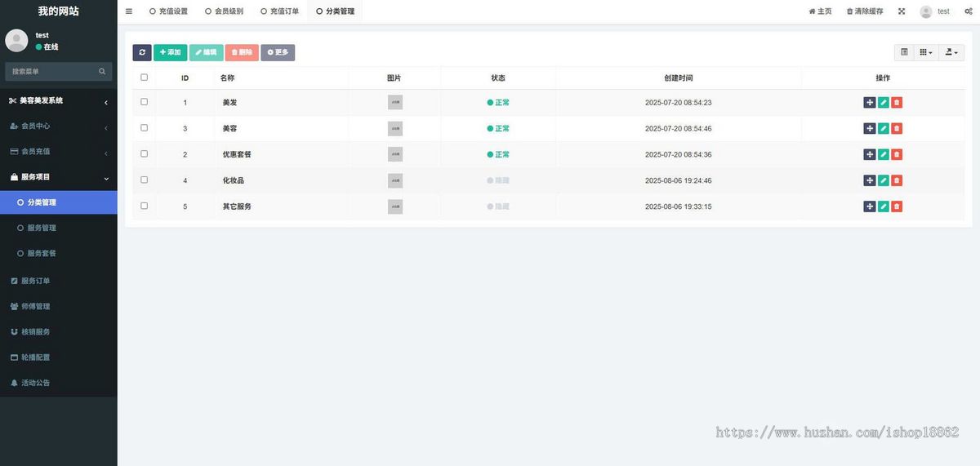Open 分类管理 in the sidebar
The width and height of the screenshot is (980, 466).
point(59,202)
